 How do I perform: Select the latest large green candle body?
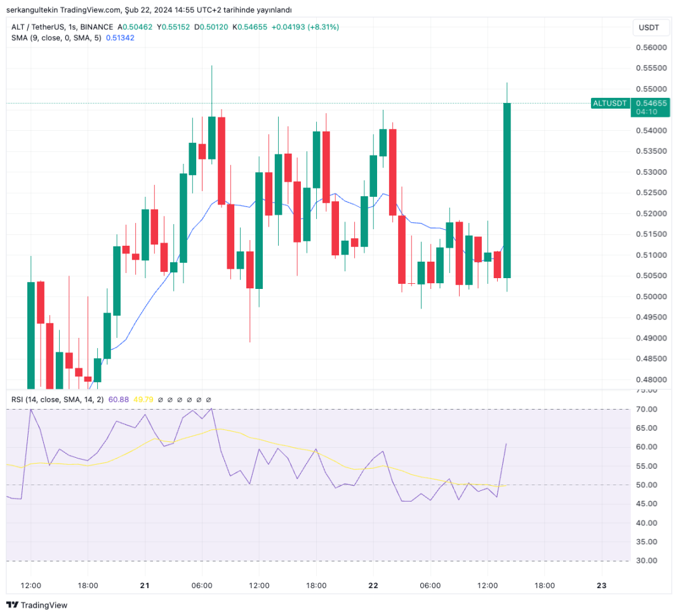(x=507, y=191)
